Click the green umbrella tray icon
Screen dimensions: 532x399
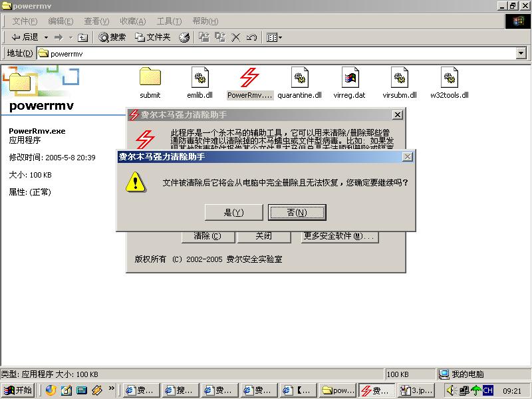point(475,391)
